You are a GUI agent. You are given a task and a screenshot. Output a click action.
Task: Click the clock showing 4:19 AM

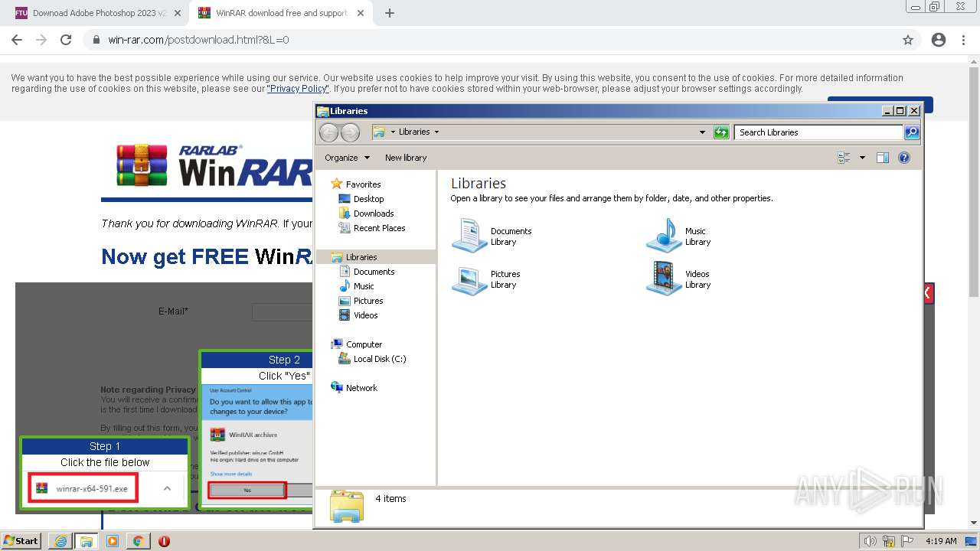(941, 541)
